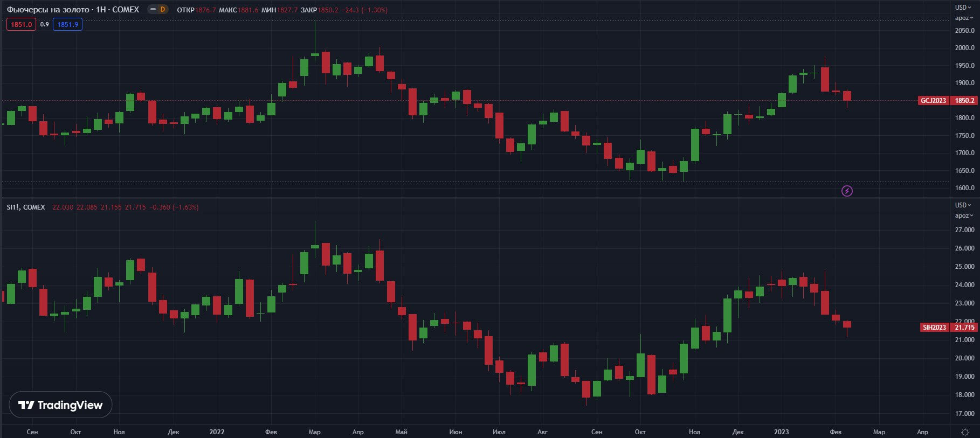Click the 2023 year label on time axis
Image resolution: width=980 pixels, height=438 pixels.
(x=781, y=432)
